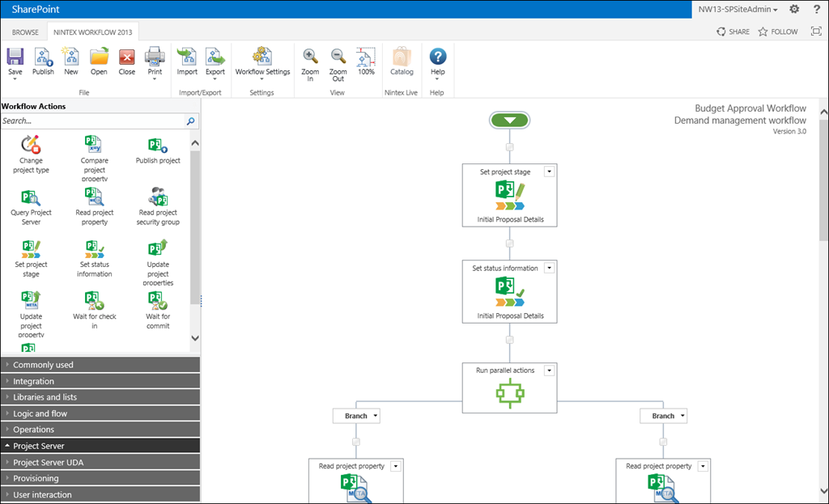
Task: Click the search magnifier in Workflow Actions
Action: point(191,121)
